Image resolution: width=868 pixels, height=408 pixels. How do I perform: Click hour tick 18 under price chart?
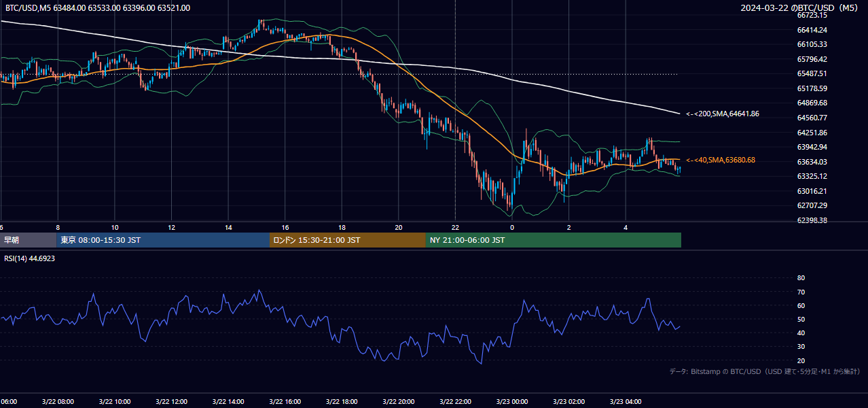(342, 228)
